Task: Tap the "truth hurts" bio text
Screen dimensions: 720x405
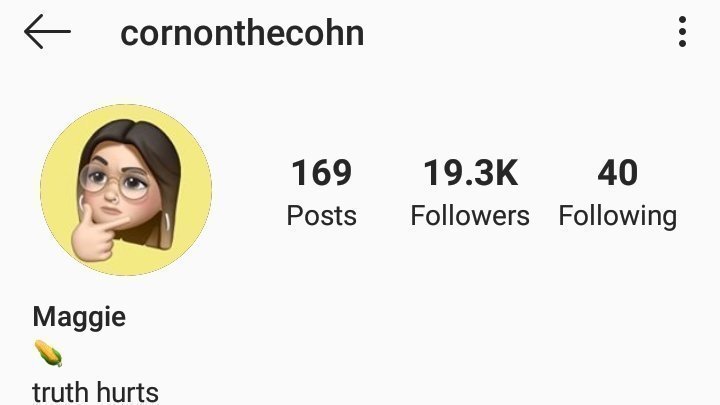Action: pyautogui.click(x=96, y=393)
